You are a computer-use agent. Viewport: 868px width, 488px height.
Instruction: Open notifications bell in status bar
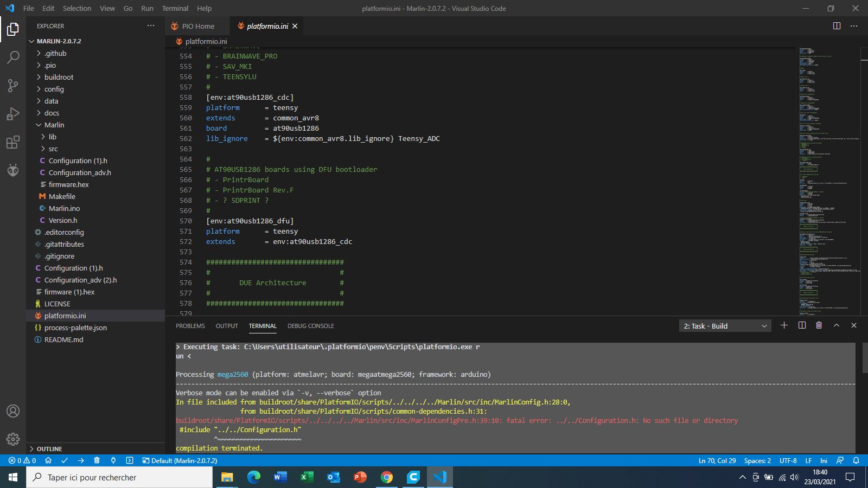tap(856, 460)
